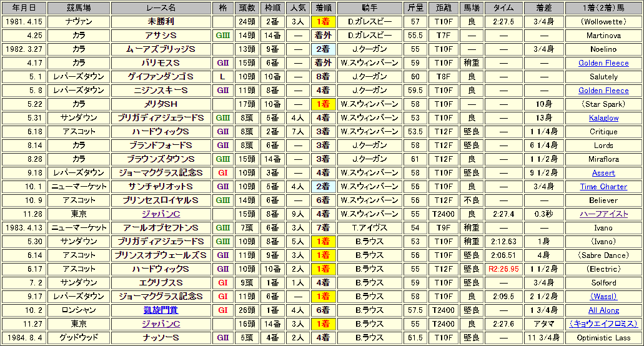Image resolution: width=644 pixels, height=346 pixels.
Task: Click the Martinova winner cell
Action: tap(603, 36)
